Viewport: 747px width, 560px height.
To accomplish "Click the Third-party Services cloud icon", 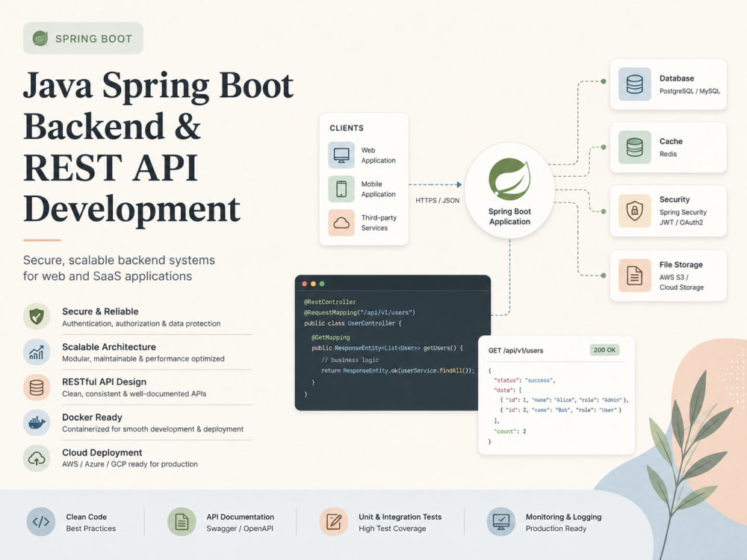I will tap(341, 223).
